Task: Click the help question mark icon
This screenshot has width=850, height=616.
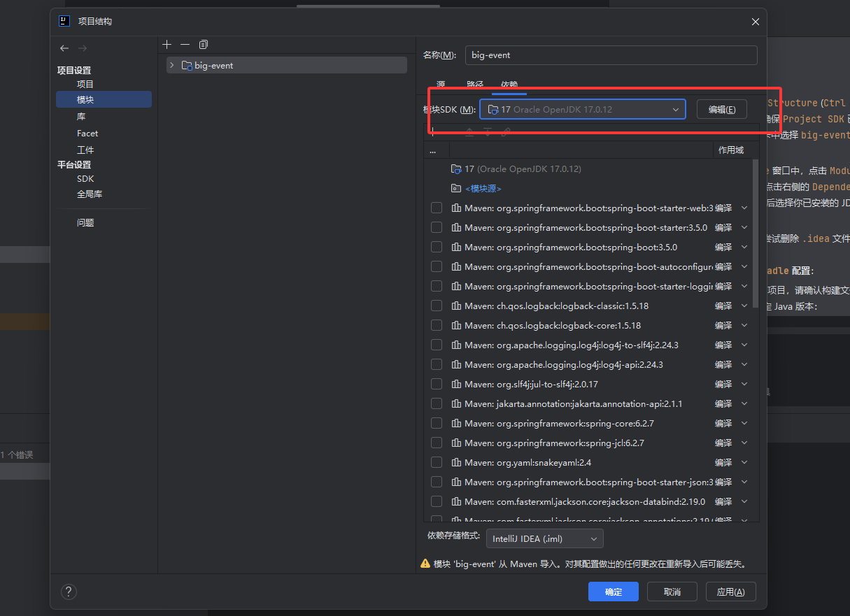Action: point(69,592)
